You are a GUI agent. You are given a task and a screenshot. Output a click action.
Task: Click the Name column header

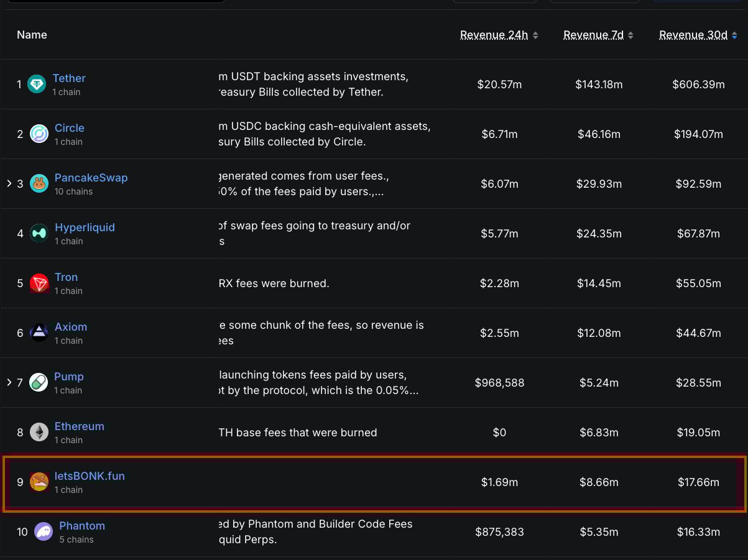(32, 35)
